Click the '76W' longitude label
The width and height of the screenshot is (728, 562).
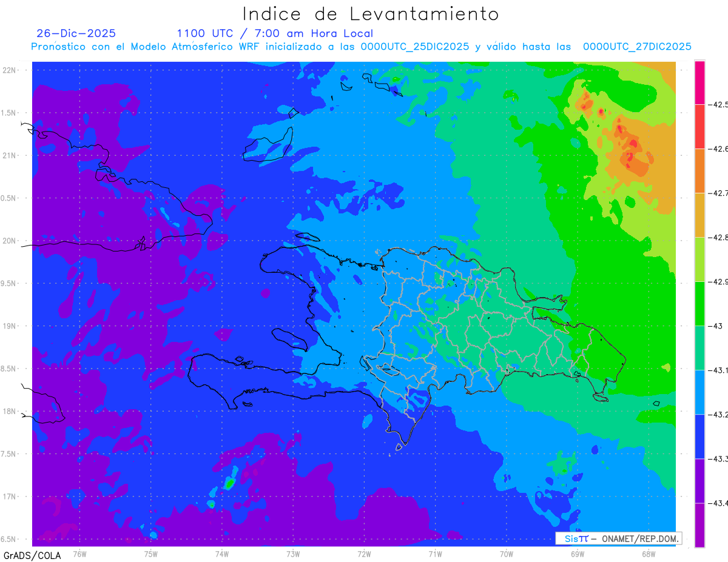pyautogui.click(x=80, y=553)
